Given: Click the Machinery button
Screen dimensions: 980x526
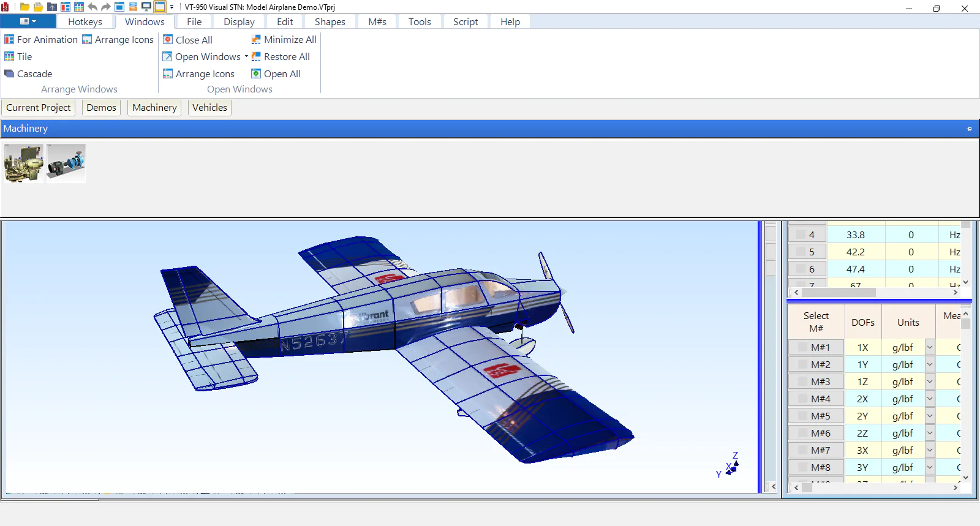Looking at the screenshot, I should point(154,108).
